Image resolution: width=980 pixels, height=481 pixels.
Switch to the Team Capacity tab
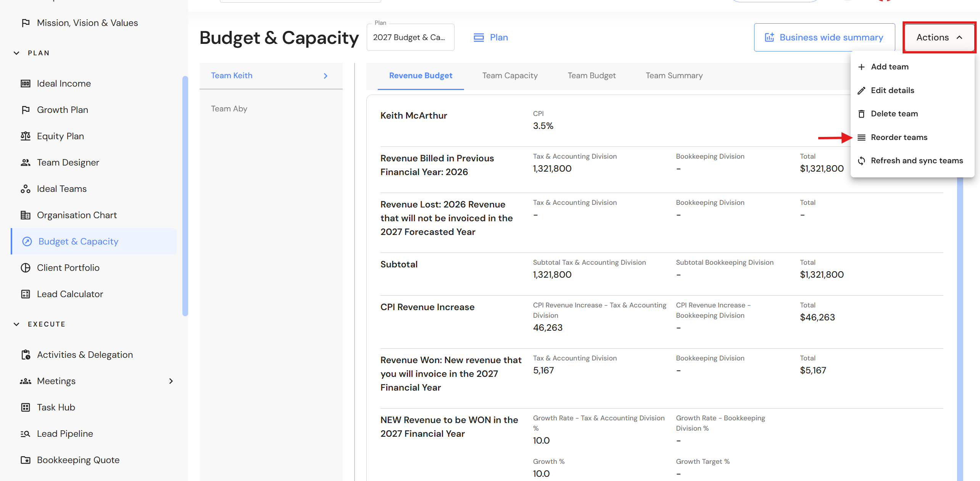click(x=510, y=76)
